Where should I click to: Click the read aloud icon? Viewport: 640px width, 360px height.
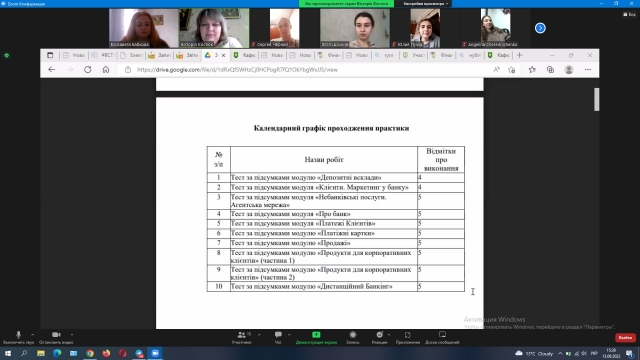496,70
